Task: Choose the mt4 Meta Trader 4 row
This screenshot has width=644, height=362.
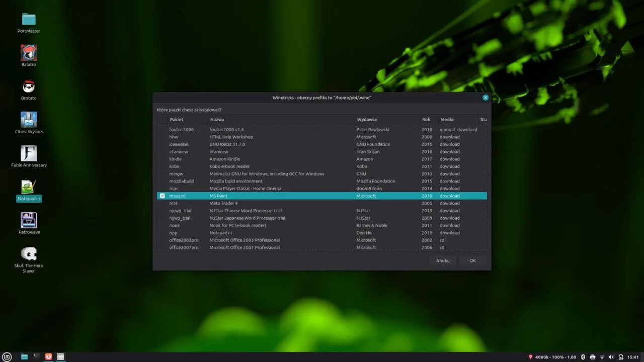Action: pyautogui.click(x=322, y=203)
